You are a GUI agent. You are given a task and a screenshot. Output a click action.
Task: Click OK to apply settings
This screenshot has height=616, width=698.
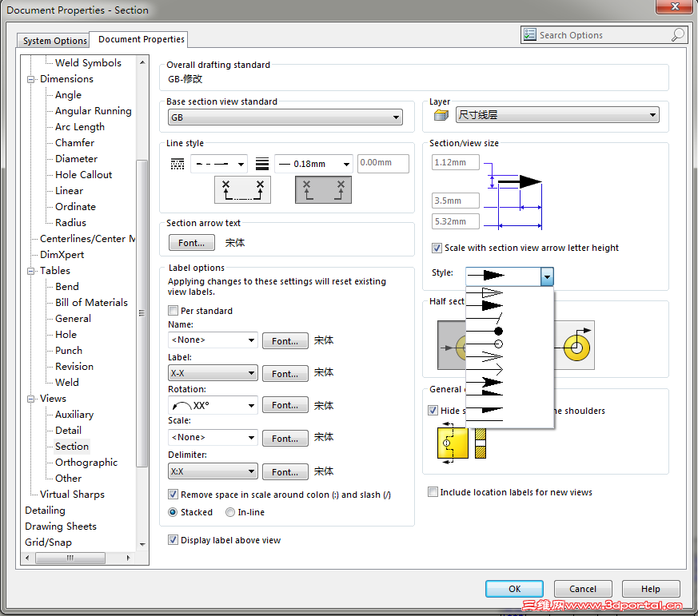(x=514, y=589)
